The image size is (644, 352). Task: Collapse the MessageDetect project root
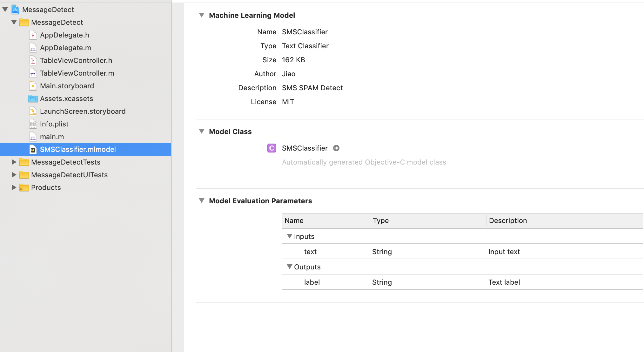[x=5, y=10]
